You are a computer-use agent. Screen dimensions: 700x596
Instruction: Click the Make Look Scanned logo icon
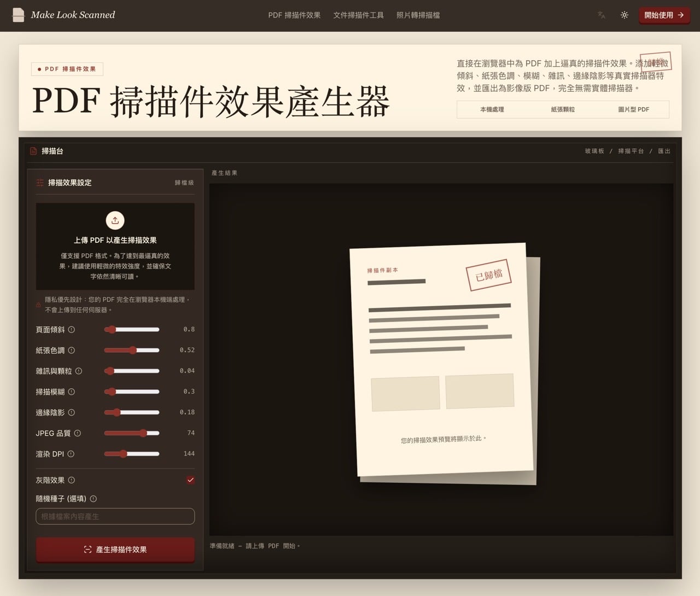[x=18, y=15]
